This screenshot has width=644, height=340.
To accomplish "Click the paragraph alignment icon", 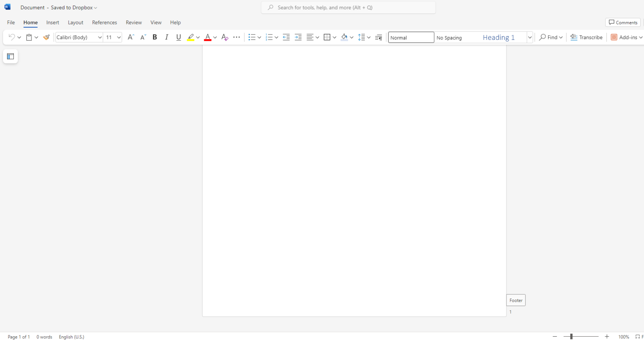I will (x=310, y=37).
